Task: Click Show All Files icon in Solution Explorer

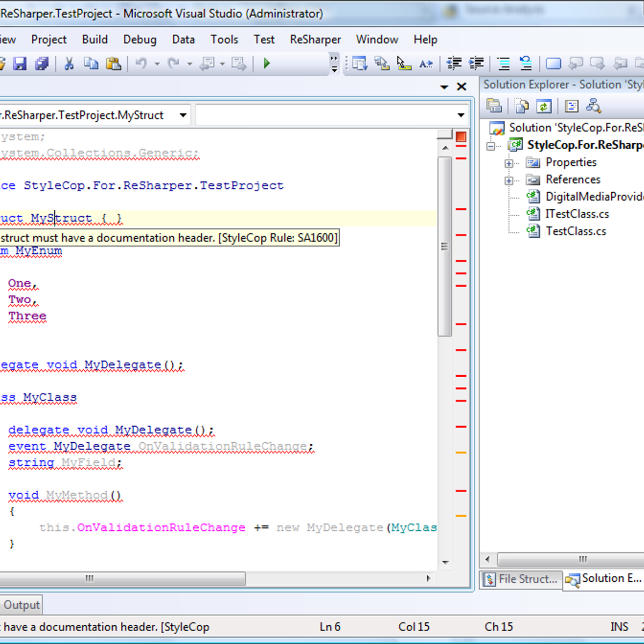Action: [x=522, y=106]
